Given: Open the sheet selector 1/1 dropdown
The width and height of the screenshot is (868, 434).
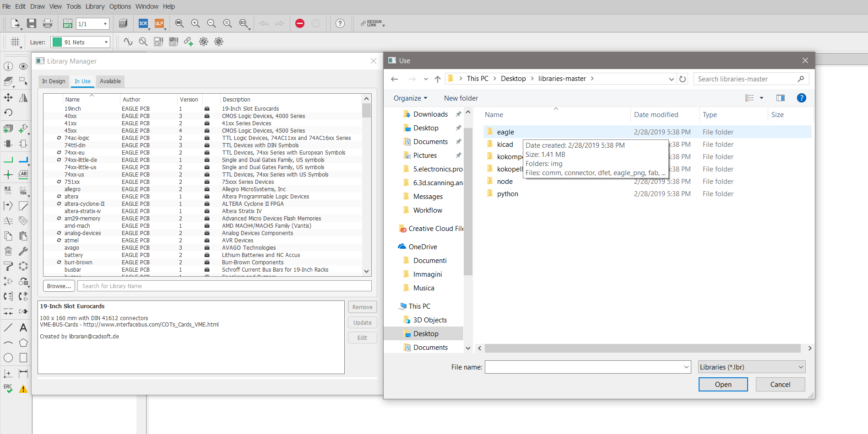Looking at the screenshot, I should coord(92,24).
